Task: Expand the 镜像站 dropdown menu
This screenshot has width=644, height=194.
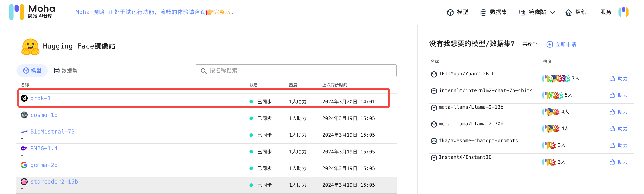Action: 537,12
